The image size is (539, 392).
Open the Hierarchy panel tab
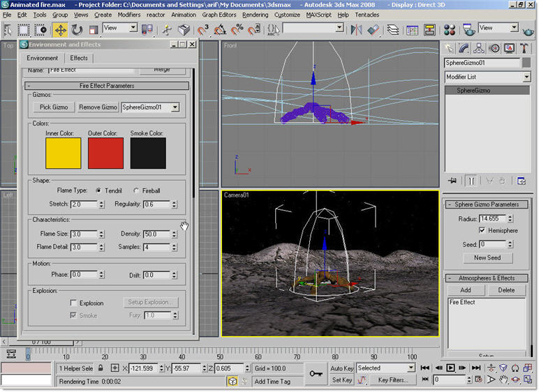coord(480,48)
